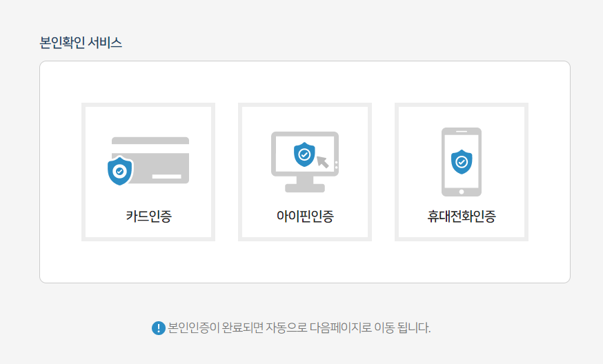Select the 휴대전화인증 label
Viewport: 603px width, 364px height.
coord(462,216)
